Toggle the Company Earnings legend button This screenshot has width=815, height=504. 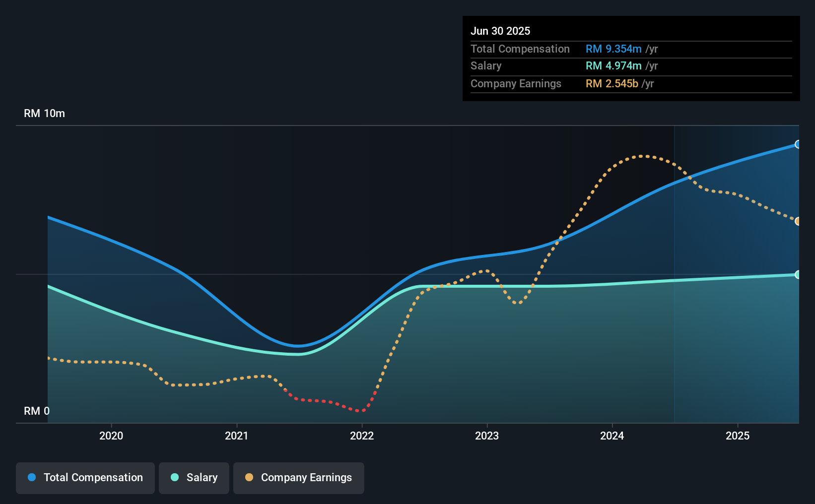pyautogui.click(x=299, y=478)
